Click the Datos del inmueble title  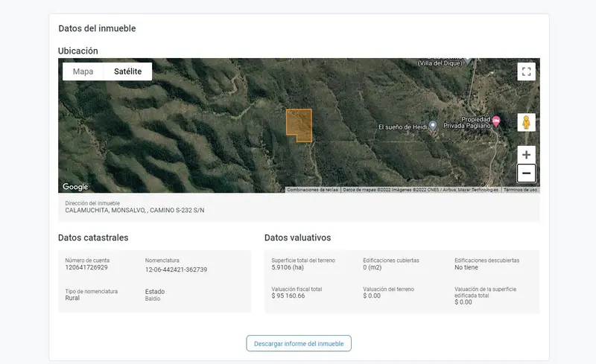tap(97, 28)
